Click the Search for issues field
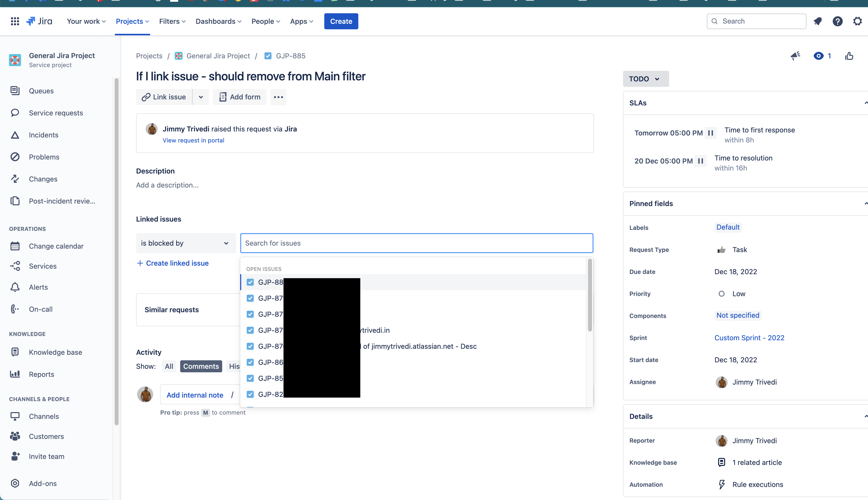 click(417, 243)
